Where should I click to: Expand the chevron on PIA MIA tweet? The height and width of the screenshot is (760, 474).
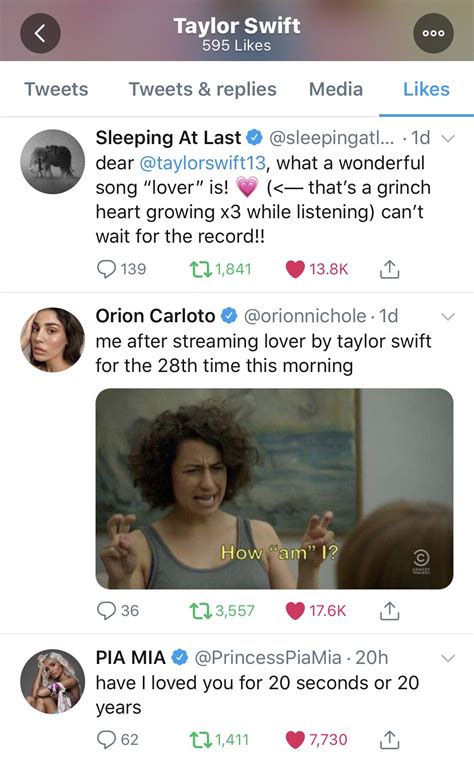coord(448,658)
